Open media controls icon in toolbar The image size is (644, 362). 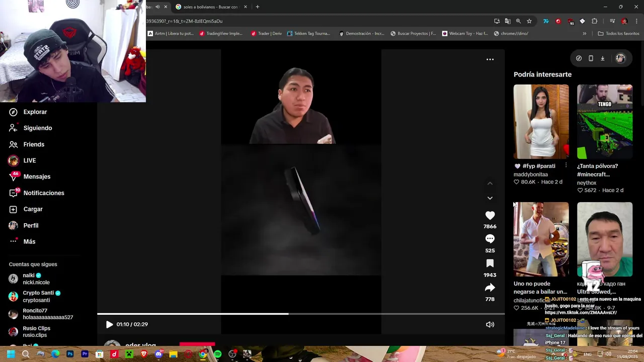tap(612, 21)
